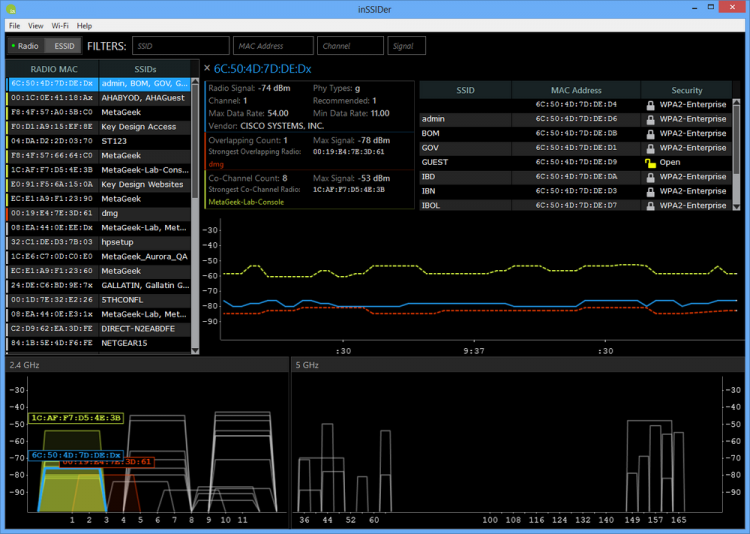Click the MAC Address filter field
The image size is (750, 534).
(x=273, y=46)
